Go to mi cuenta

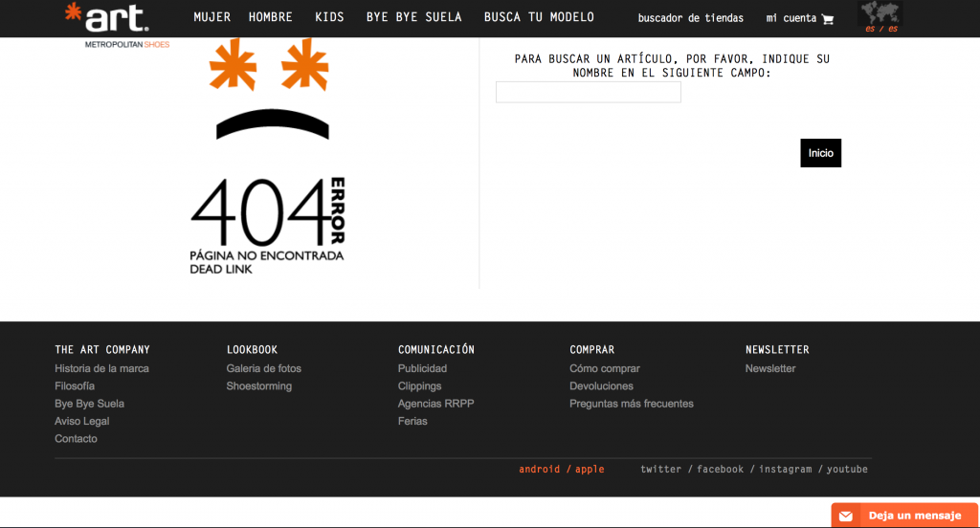pyautogui.click(x=791, y=18)
